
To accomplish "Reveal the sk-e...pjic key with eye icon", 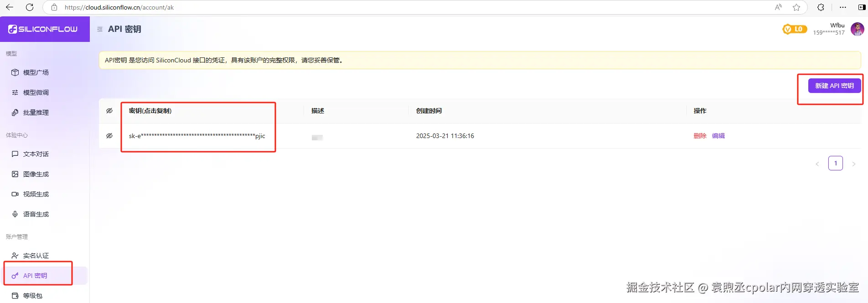I will click(x=109, y=136).
